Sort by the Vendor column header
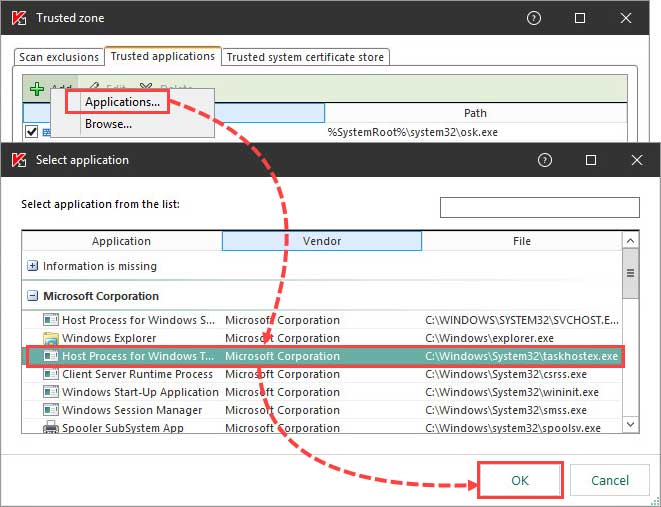The image size is (661, 507). (x=322, y=241)
